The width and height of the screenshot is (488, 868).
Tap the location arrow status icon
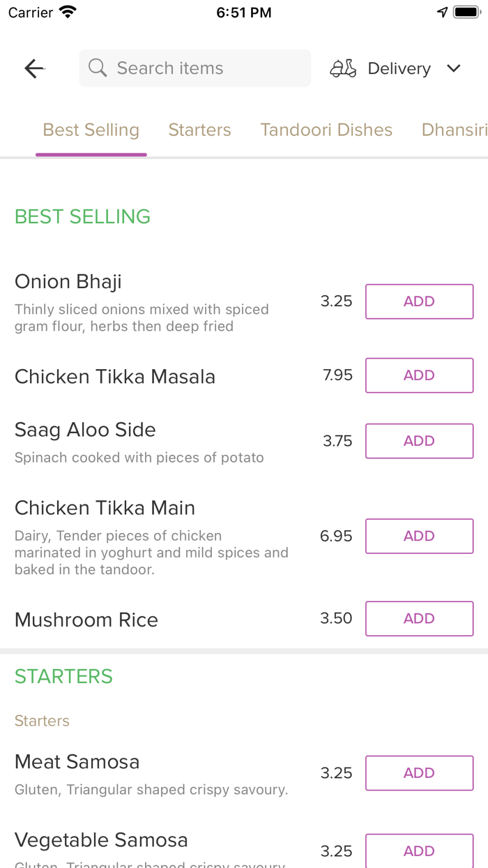[442, 13]
